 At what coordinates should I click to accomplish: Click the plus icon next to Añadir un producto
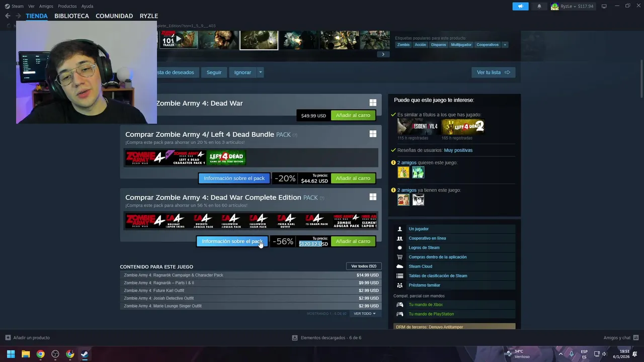tap(8, 337)
